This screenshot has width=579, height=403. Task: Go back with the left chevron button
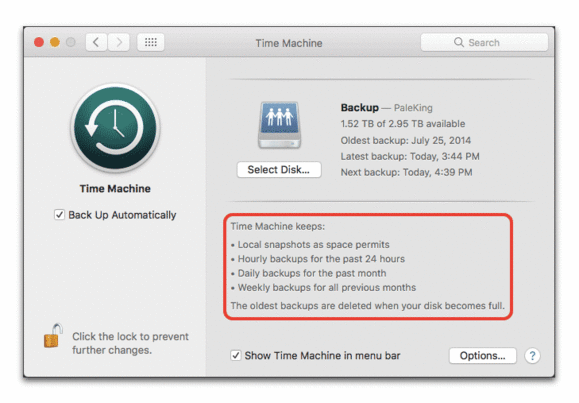[96, 42]
